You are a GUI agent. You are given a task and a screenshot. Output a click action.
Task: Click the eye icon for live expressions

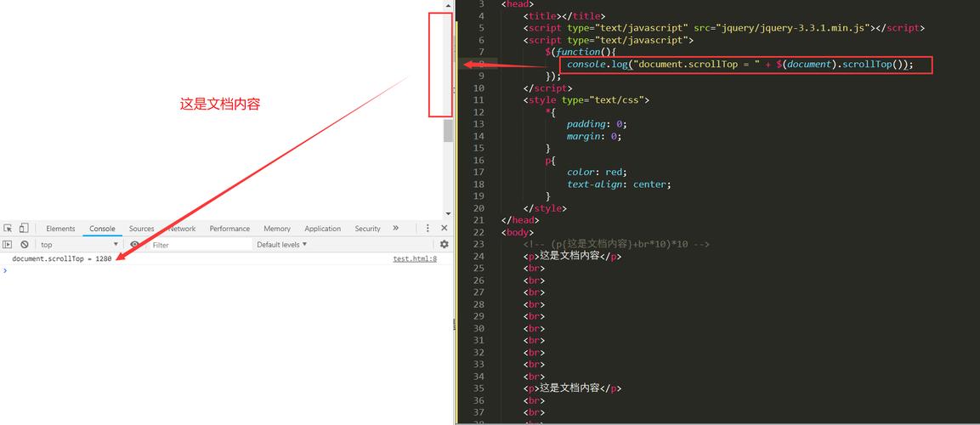pyautogui.click(x=134, y=245)
